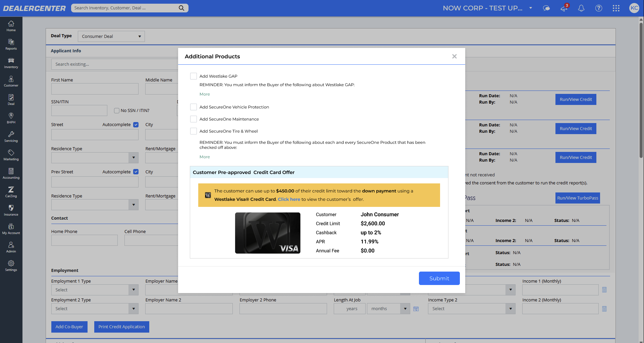This screenshot has height=343, width=644.
Task: Open CarZing in the sidebar
Action: click(11, 192)
